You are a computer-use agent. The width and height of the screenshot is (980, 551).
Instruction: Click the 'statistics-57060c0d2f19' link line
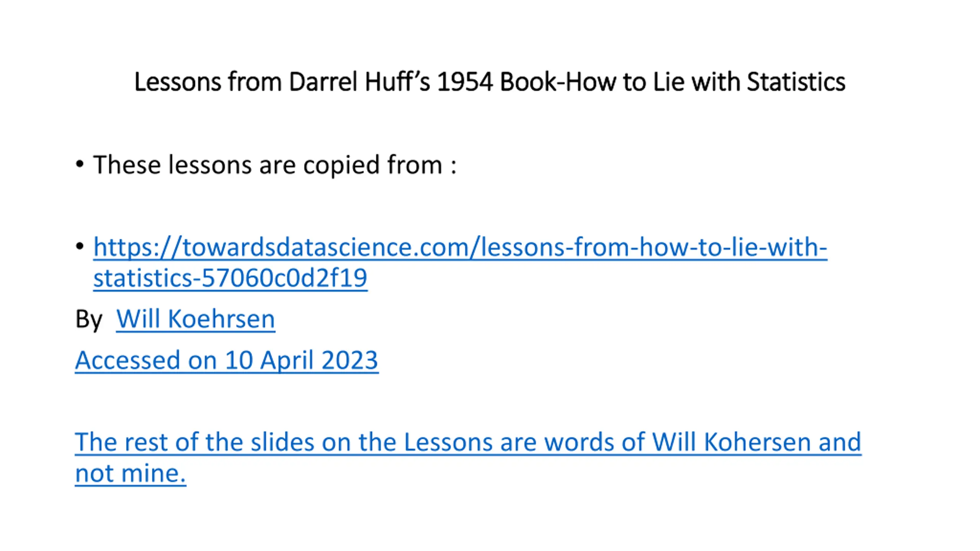click(x=230, y=278)
